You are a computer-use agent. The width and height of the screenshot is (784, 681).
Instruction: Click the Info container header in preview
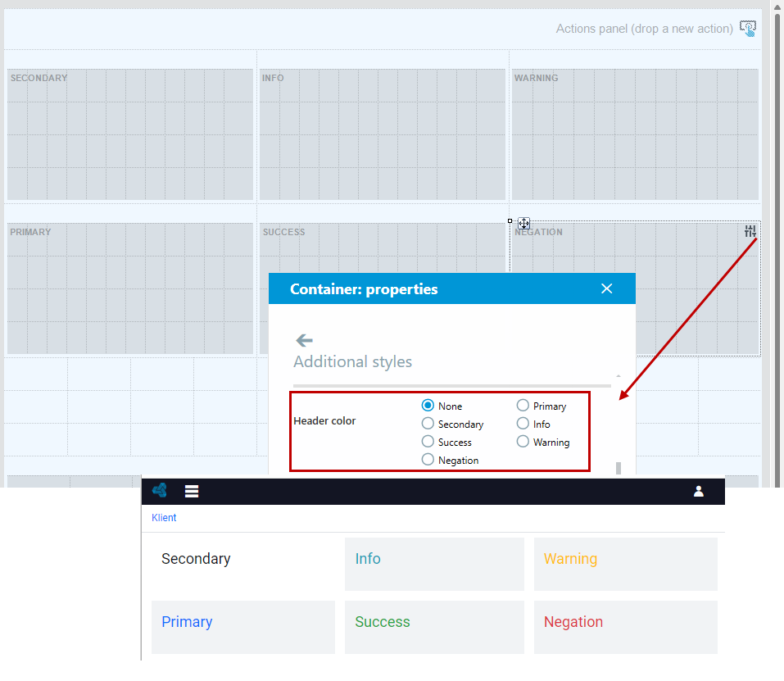[368, 559]
